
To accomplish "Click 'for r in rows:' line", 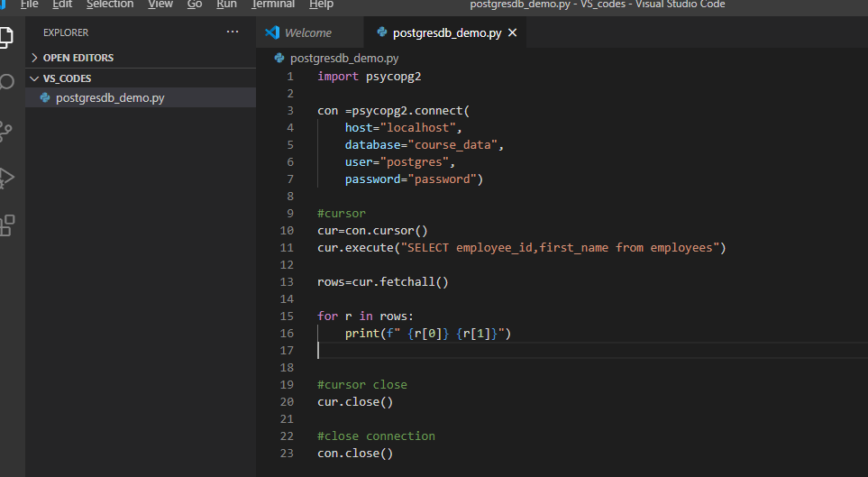I will (x=365, y=316).
